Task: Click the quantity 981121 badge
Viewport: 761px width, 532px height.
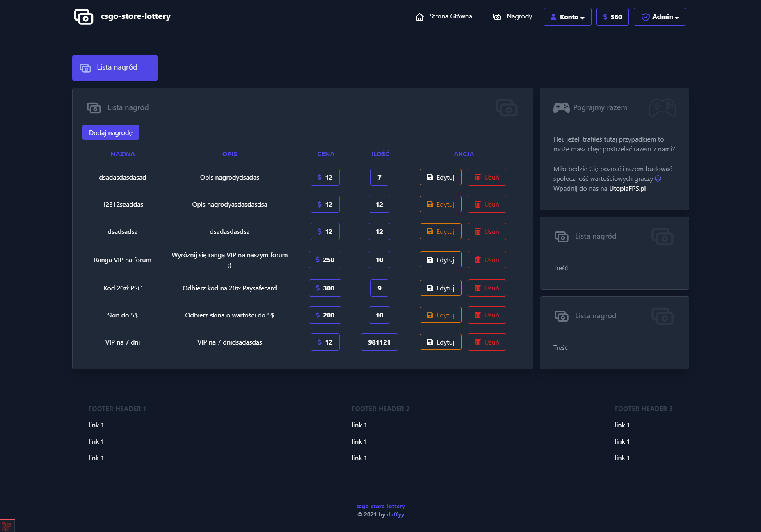Action: point(379,342)
